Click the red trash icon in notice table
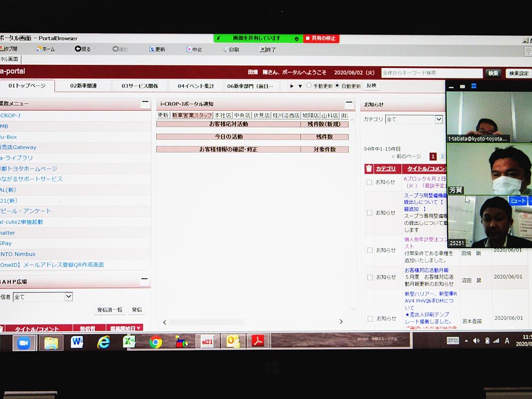 click(369, 168)
